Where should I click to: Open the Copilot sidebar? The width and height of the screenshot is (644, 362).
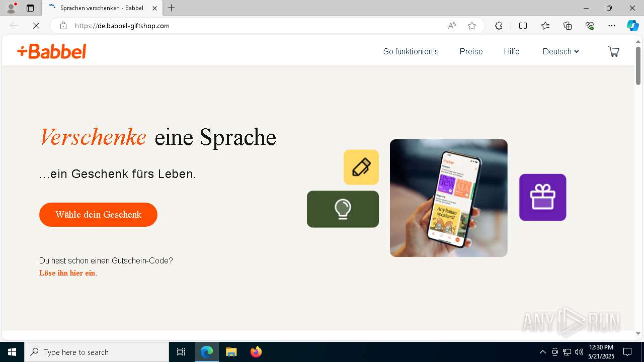point(632,26)
